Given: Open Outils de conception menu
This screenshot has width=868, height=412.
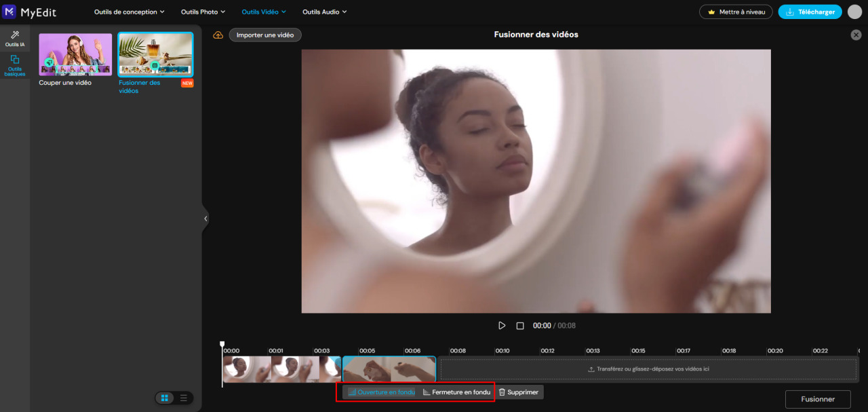Looking at the screenshot, I should point(129,12).
